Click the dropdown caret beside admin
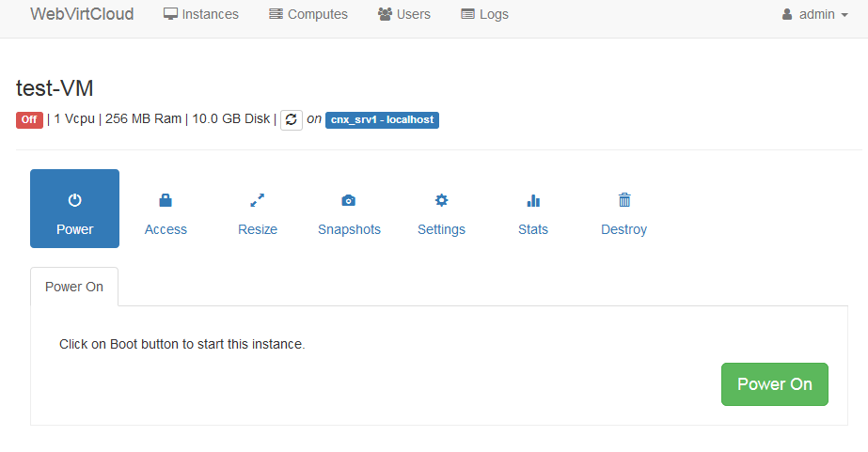 click(844, 15)
